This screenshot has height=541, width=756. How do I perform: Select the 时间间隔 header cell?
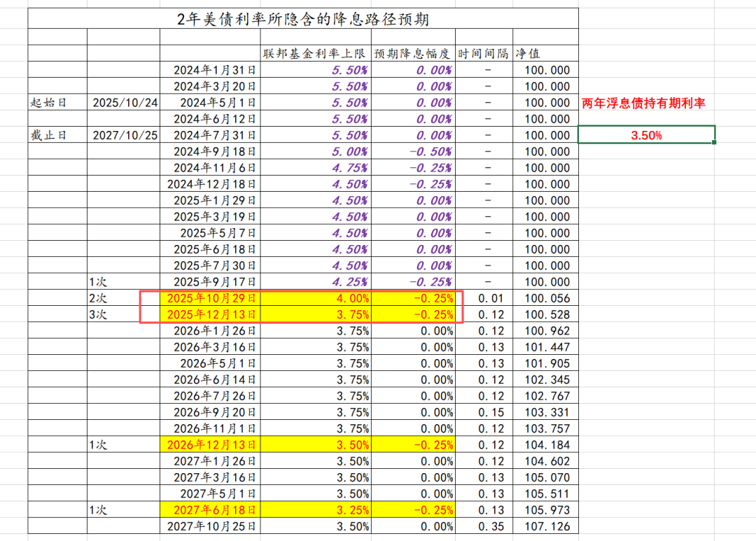click(484, 53)
